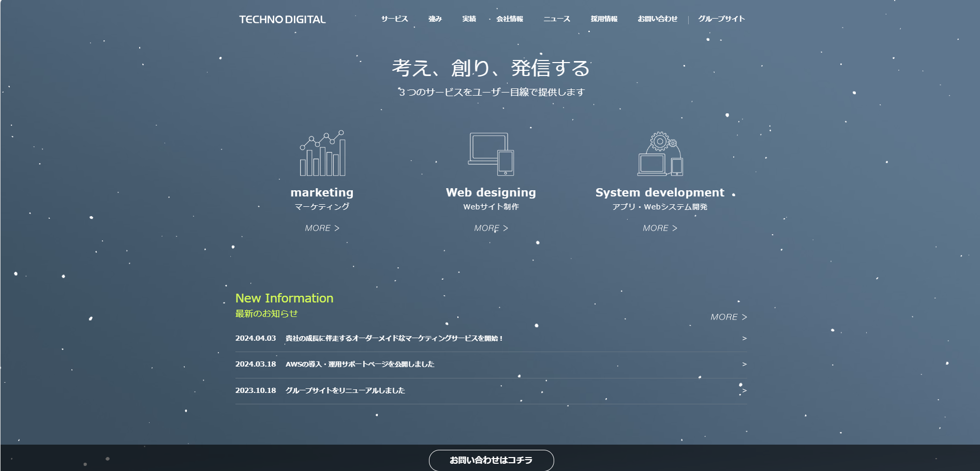Click the System development heading

coord(660,192)
